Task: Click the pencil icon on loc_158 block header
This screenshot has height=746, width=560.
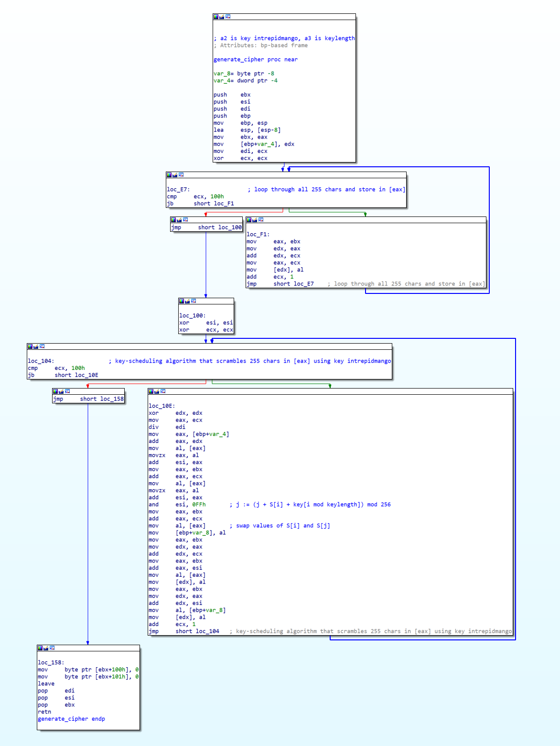Action: click(45, 648)
